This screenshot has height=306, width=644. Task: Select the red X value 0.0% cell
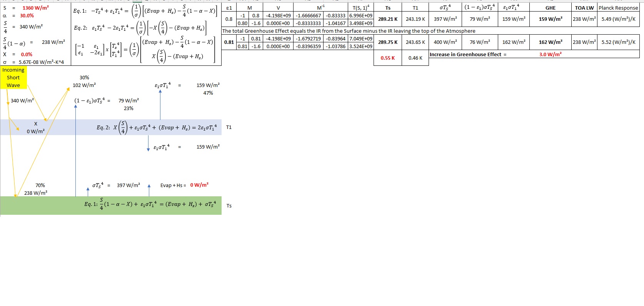(x=27, y=54)
